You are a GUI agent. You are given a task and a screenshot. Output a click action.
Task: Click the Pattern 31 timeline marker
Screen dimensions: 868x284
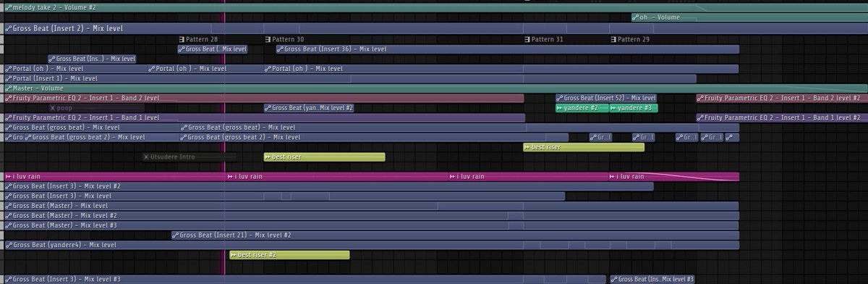point(544,39)
